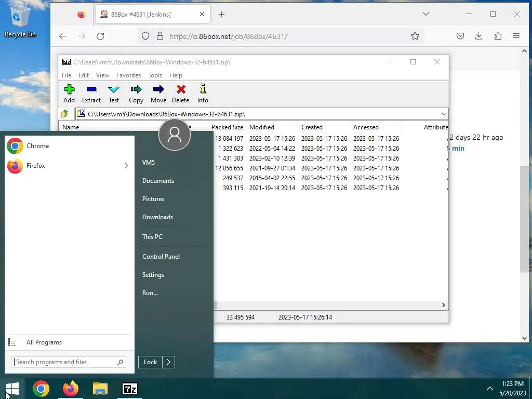532x399 pixels.
Task: Bookmark this page with the star icon
Action: (415, 36)
